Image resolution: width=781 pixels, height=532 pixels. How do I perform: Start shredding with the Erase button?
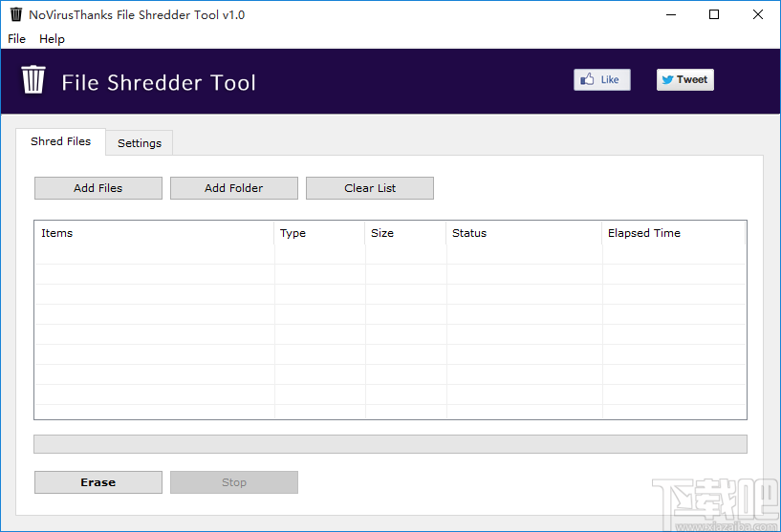tap(98, 482)
